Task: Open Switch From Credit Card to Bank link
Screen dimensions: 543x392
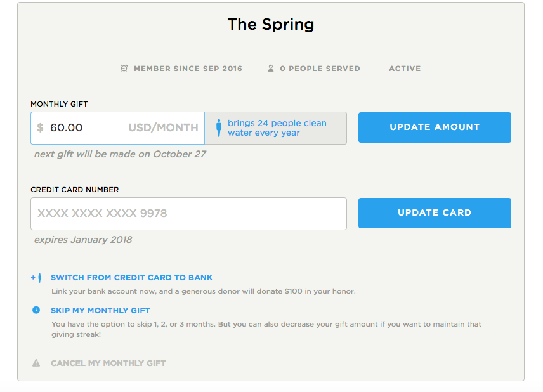Action: coord(131,278)
